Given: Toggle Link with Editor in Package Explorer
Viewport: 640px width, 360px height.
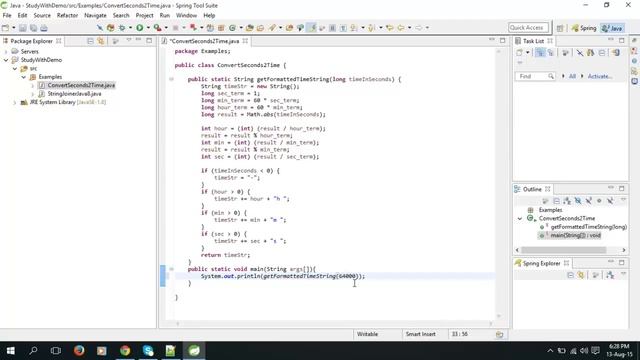Looking at the screenshot, I should click(x=100, y=41).
